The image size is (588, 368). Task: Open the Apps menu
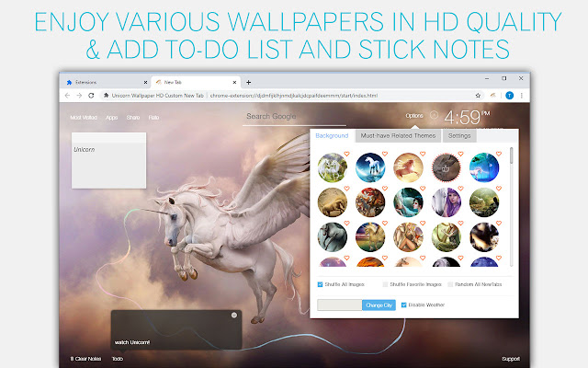[111, 118]
